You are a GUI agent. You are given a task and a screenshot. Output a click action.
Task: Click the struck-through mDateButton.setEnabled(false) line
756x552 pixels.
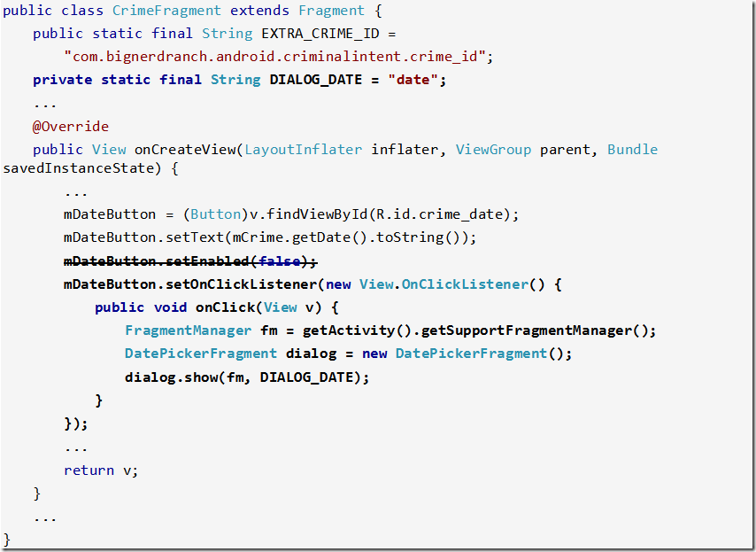pos(190,261)
